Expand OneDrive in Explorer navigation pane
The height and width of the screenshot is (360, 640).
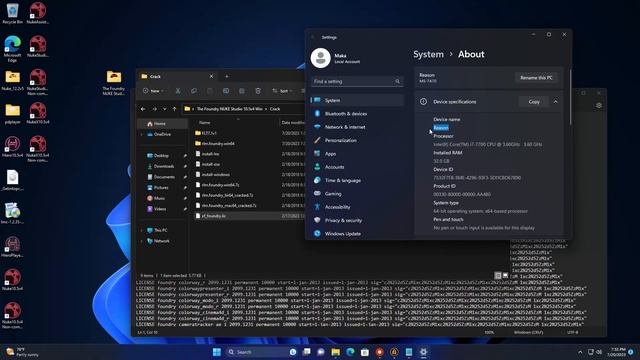(142, 134)
